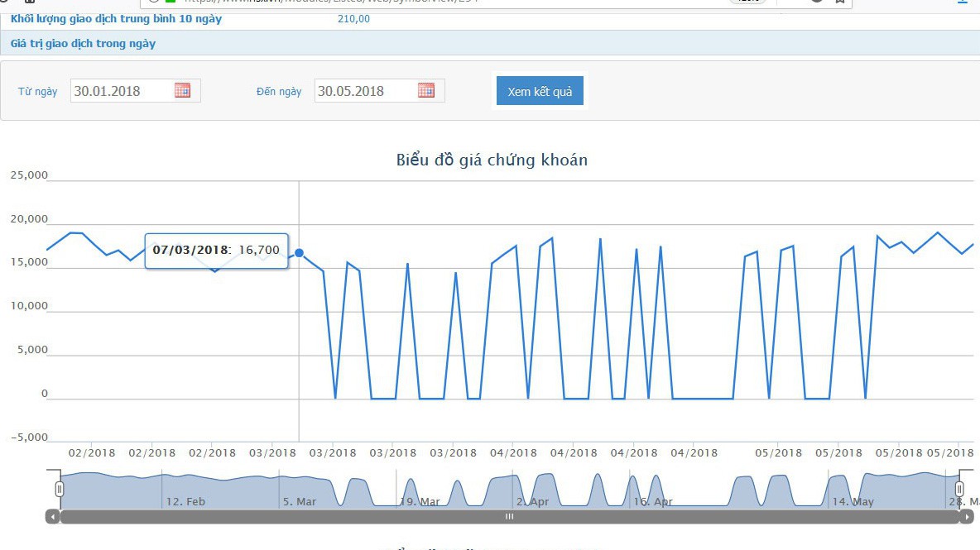The height and width of the screenshot is (550, 980).
Task: Click the grip on the navigator scrollbar
Action: (x=510, y=517)
